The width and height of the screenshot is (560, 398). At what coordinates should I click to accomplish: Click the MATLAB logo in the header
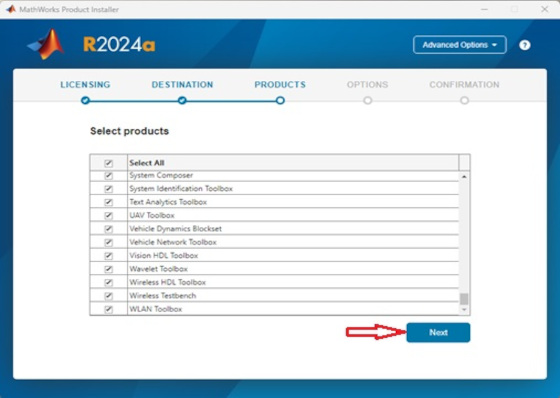tap(46, 44)
